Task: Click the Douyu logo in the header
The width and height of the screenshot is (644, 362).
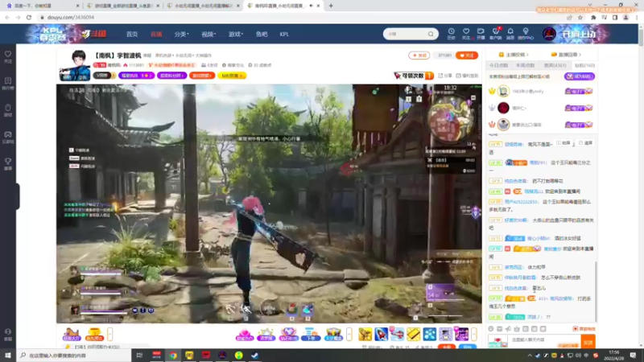Action: point(93,34)
